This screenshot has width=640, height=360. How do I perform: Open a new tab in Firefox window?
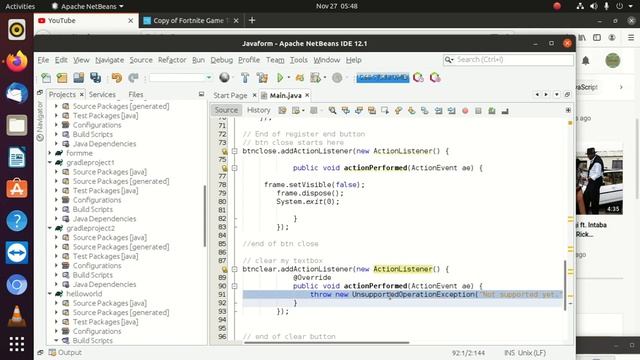coord(252,20)
